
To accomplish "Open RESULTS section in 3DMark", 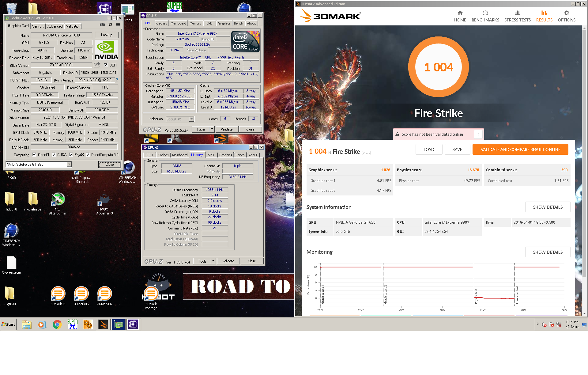I will [x=544, y=16].
